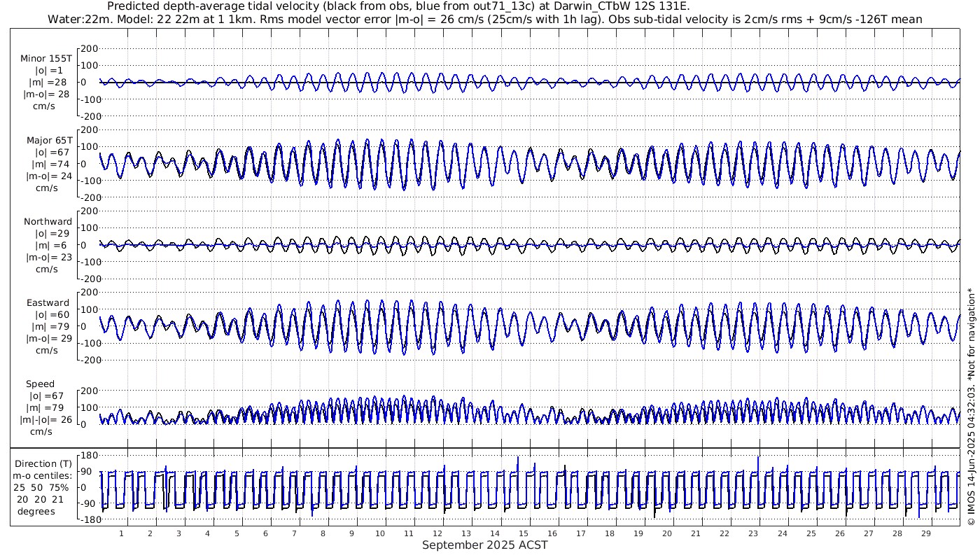Click '|m| =74' in Major panel

click(49, 164)
